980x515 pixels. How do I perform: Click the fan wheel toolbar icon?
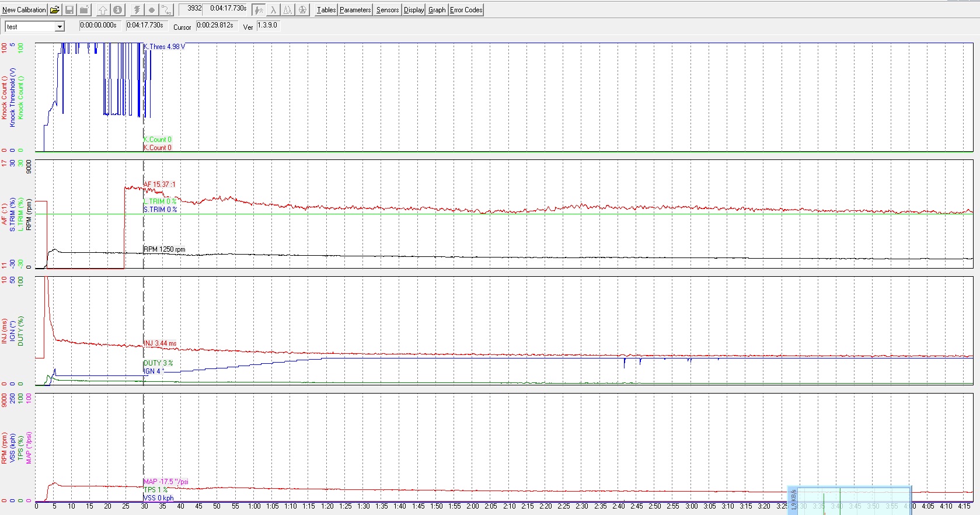click(x=302, y=10)
